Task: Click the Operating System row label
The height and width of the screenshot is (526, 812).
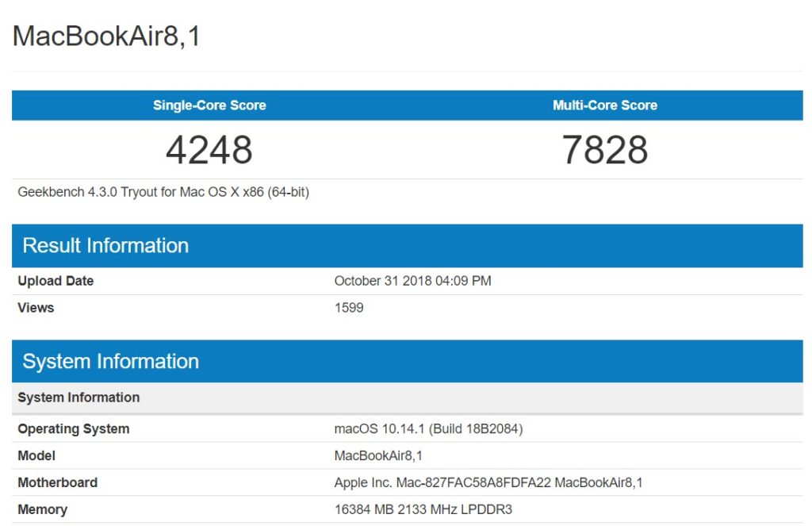Action: click(x=73, y=428)
